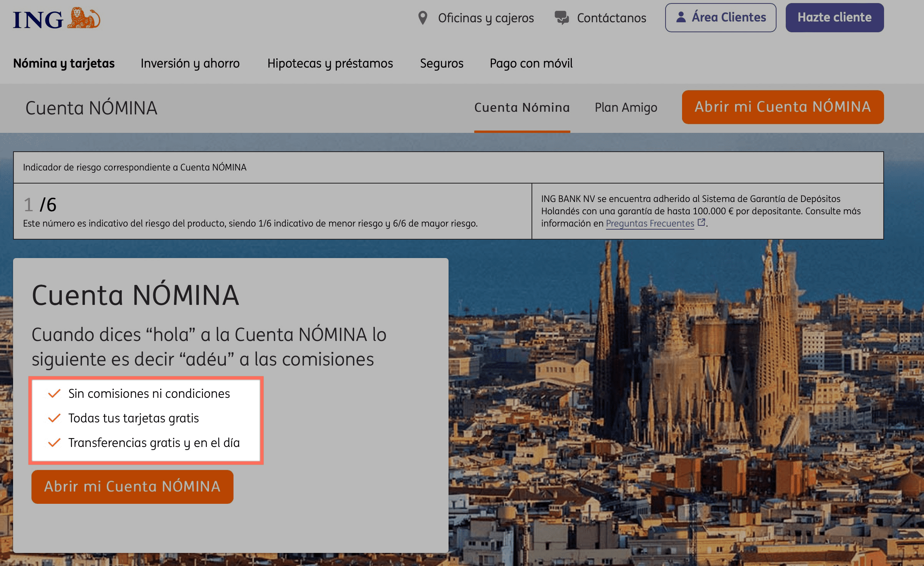Open Nómina y tarjetas menu
This screenshot has width=924, height=566.
[64, 63]
